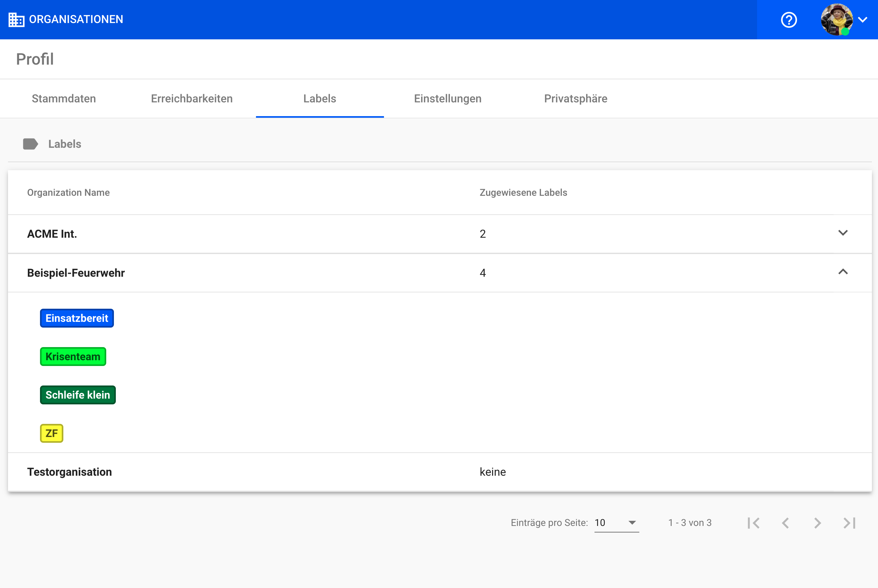Select the Testorganisation row

point(70,472)
